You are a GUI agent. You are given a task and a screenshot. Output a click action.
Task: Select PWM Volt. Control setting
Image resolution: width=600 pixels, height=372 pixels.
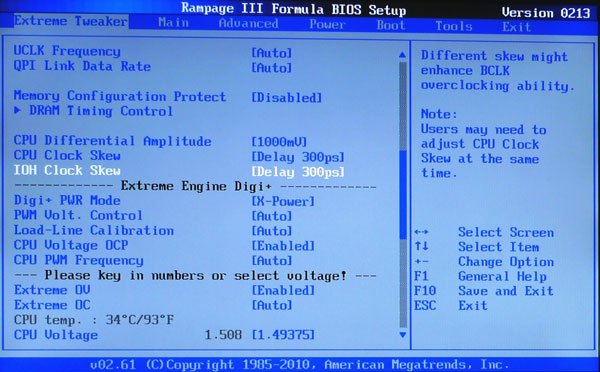[78, 215]
